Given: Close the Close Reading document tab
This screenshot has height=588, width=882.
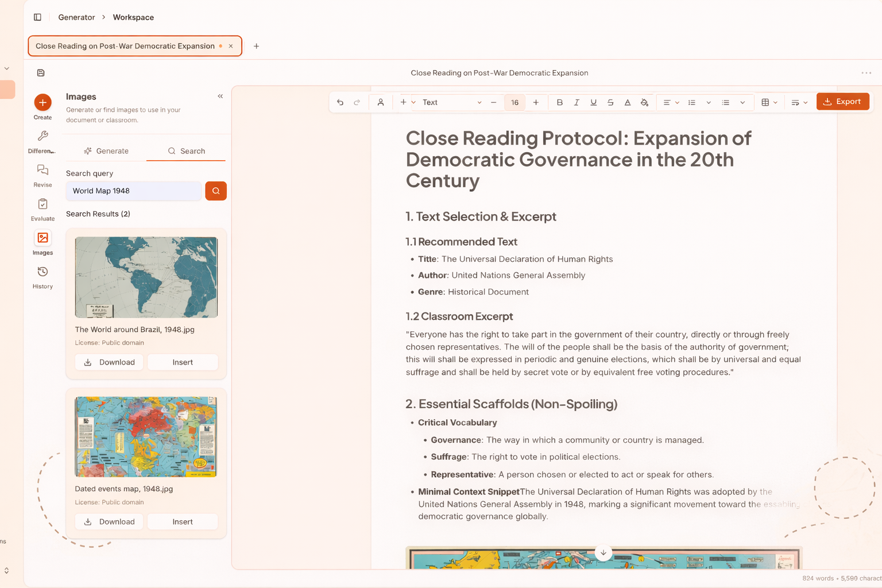Looking at the screenshot, I should coord(231,46).
